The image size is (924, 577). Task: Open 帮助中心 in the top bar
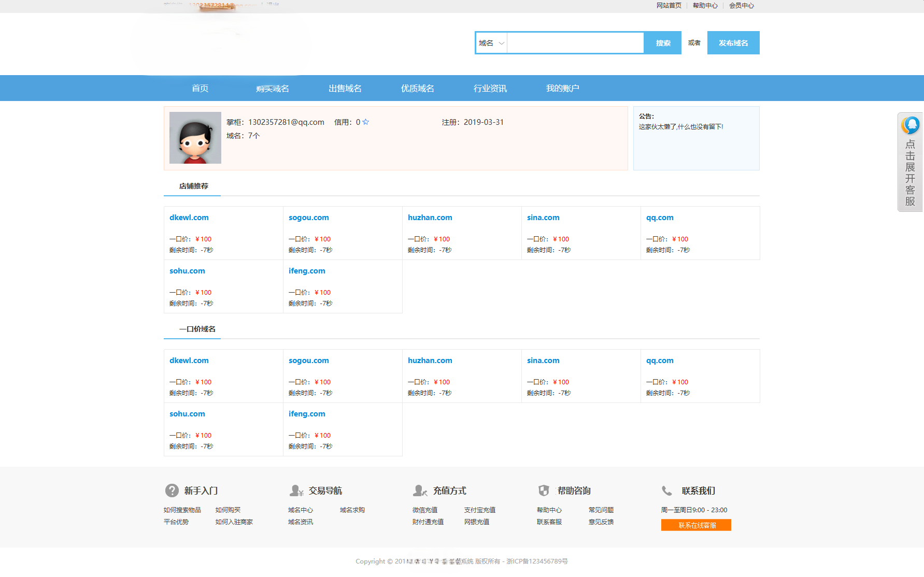tap(705, 6)
